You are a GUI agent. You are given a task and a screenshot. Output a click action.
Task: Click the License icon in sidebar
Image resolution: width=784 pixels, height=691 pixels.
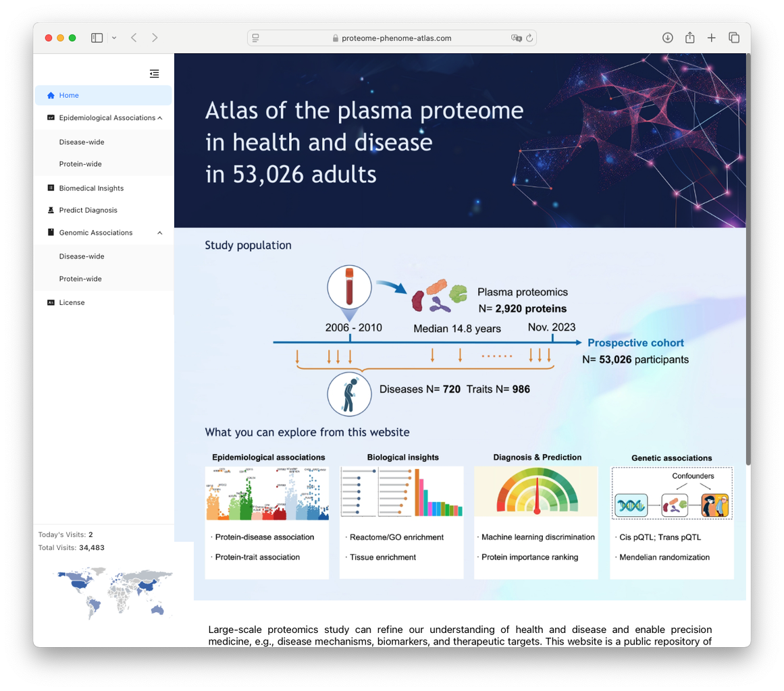pyautogui.click(x=51, y=302)
